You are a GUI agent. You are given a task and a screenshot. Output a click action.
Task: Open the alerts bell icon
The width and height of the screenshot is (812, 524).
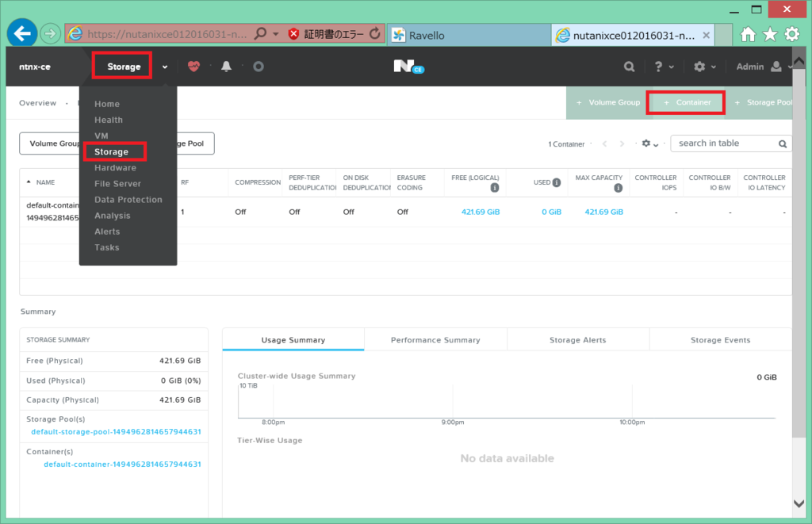(226, 67)
